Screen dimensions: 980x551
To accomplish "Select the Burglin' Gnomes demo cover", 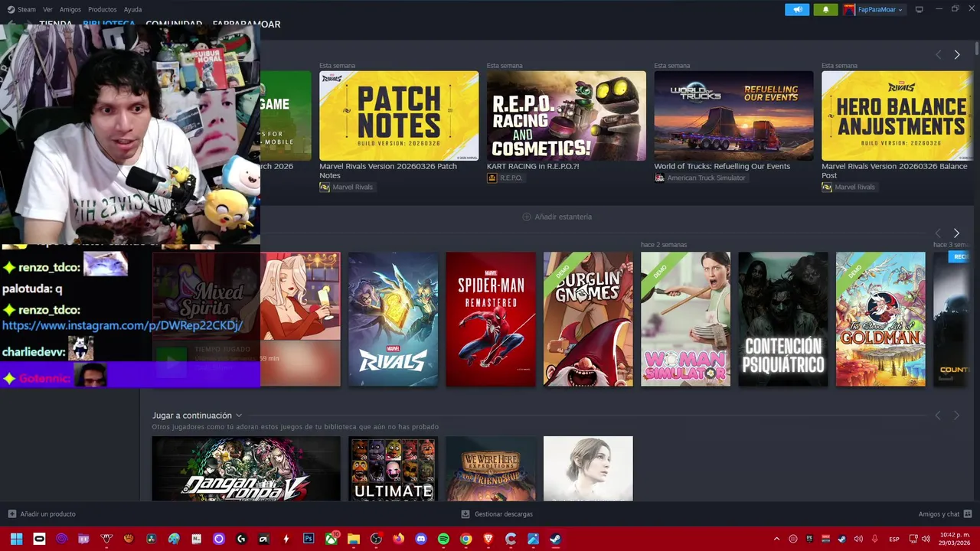I will click(588, 319).
